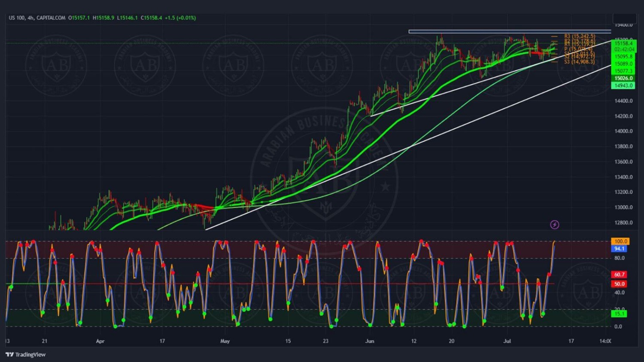Viewport: 644px width, 362px height.
Task: Click the current price label 15158.4
Action: coord(623,43)
